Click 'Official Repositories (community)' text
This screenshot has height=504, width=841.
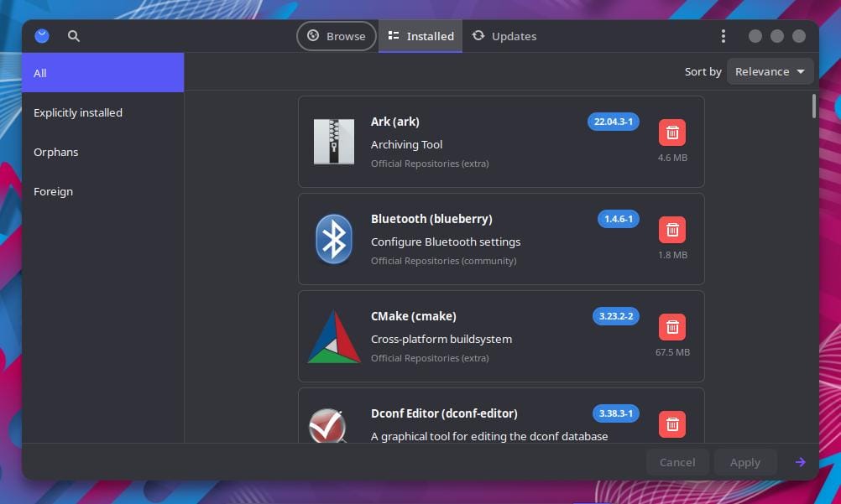443,261
